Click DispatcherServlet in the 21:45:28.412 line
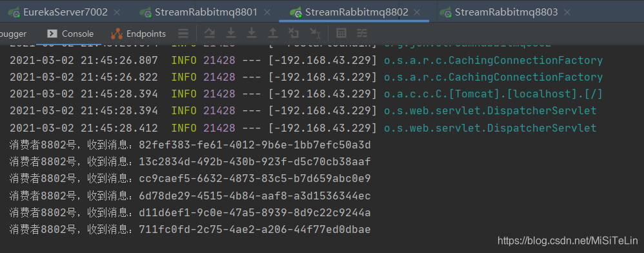 [x=541, y=128]
